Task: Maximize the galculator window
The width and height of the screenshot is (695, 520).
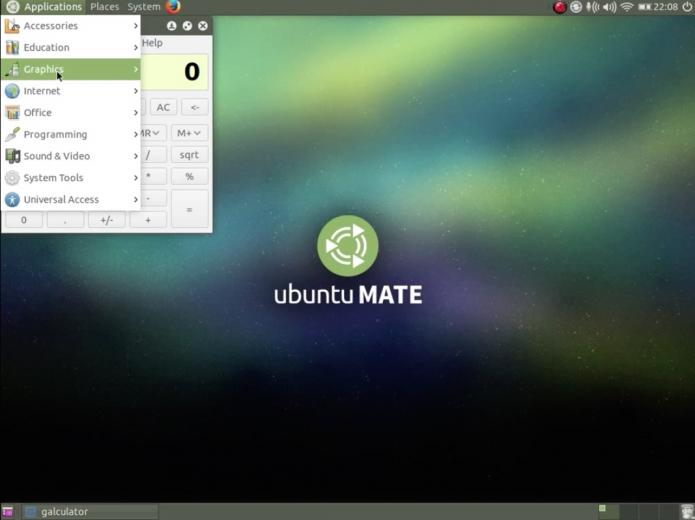Action: click(187, 26)
